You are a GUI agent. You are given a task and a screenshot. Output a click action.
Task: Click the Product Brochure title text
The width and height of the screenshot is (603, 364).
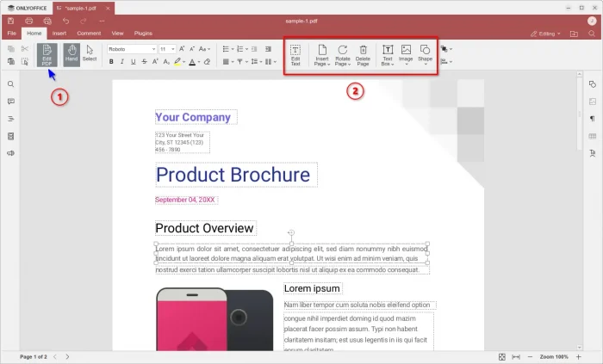233,175
